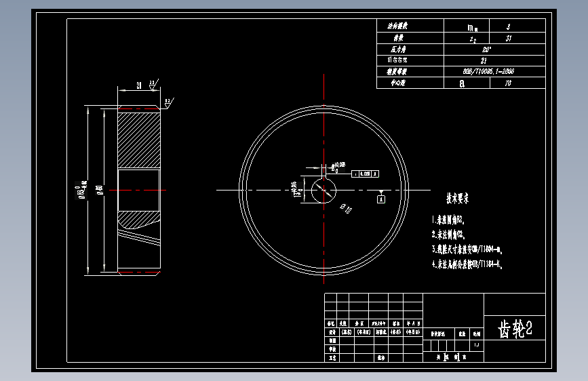Click the 年月日 header cell in title block
The width and height of the screenshot is (588, 381).
[x=413, y=323]
